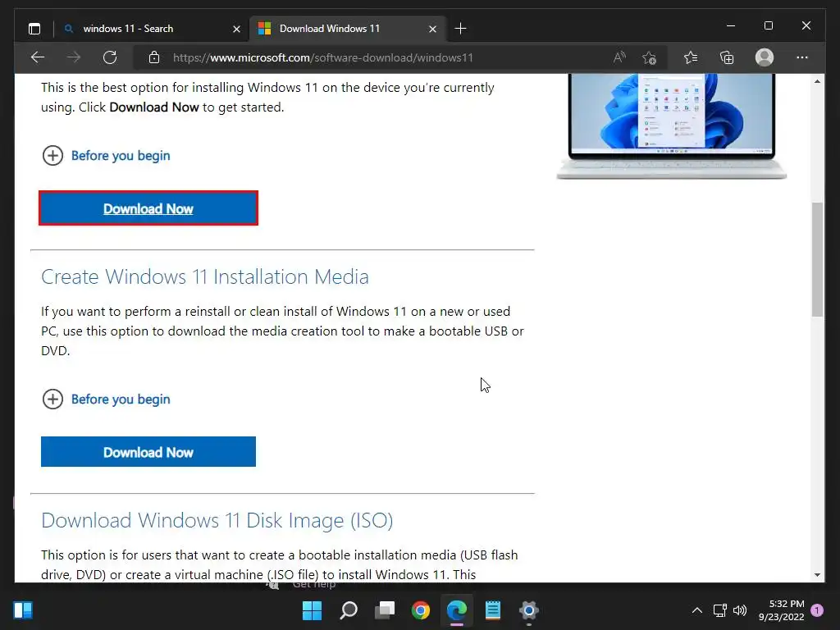Image resolution: width=840 pixels, height=630 pixels.
Task: Open Settings app from taskbar
Action: [529, 610]
